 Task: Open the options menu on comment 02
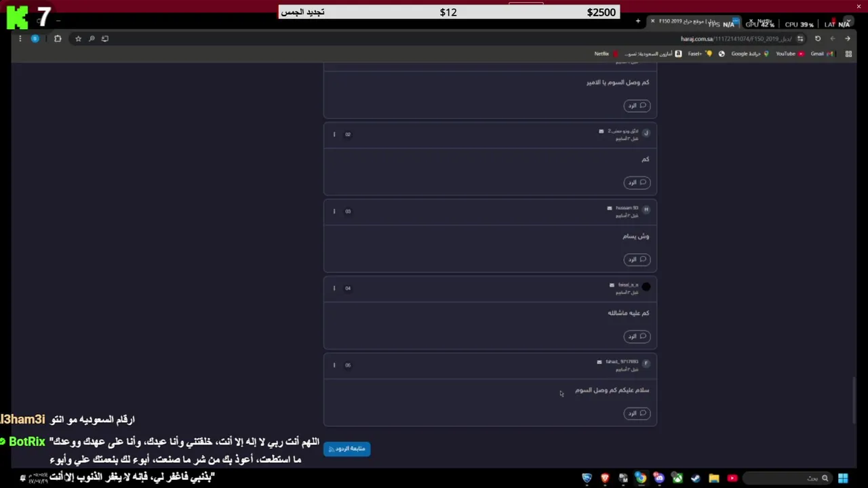pos(334,134)
